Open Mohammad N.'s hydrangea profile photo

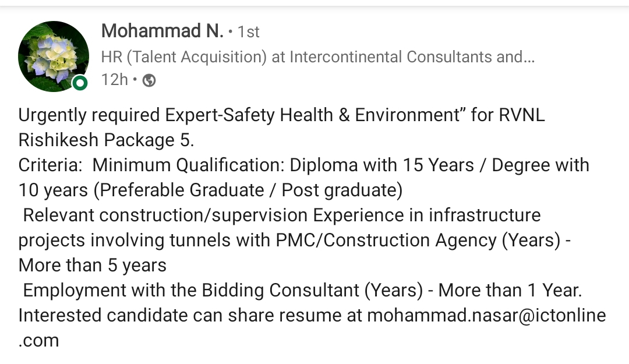coord(54,56)
